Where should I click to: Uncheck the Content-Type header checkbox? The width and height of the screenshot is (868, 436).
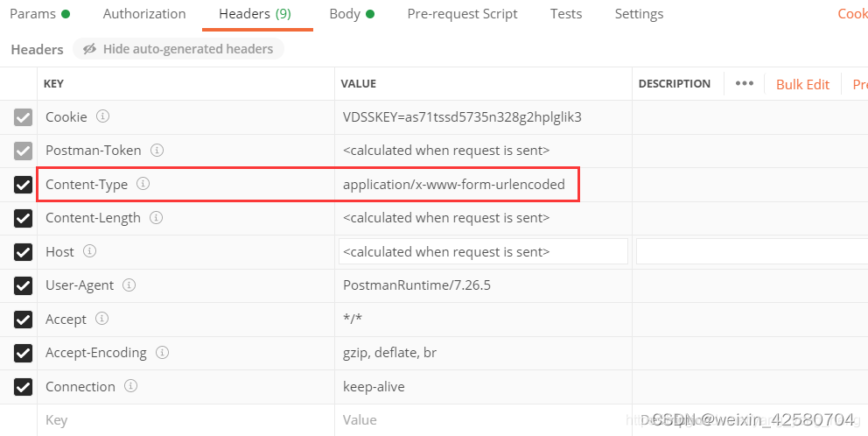pos(23,185)
